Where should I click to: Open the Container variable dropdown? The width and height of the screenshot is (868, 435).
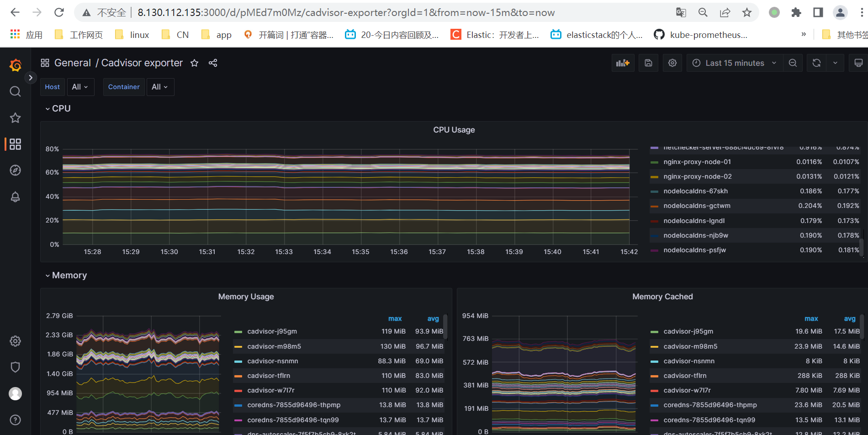(160, 87)
